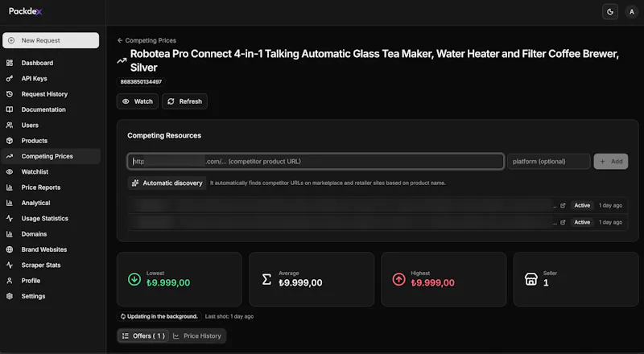Go back to Competing Prices link
Image resolution: width=644 pixels, height=354 pixels.
[147, 40]
